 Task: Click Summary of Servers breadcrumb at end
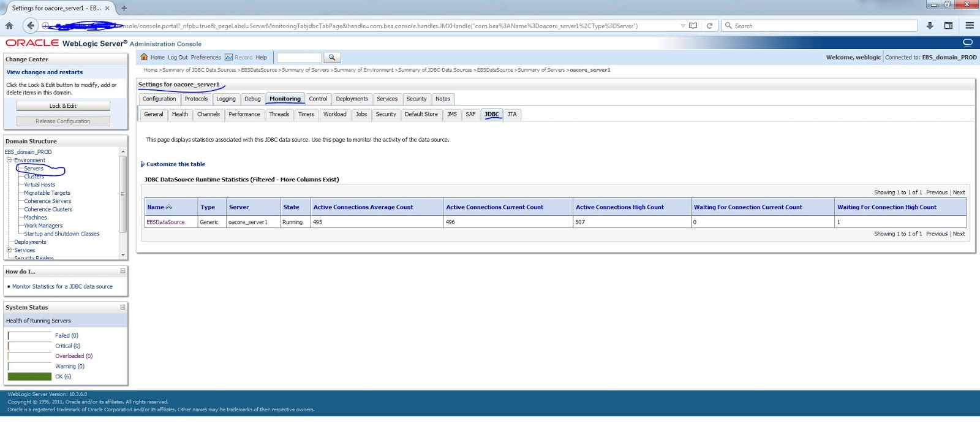tap(541, 70)
